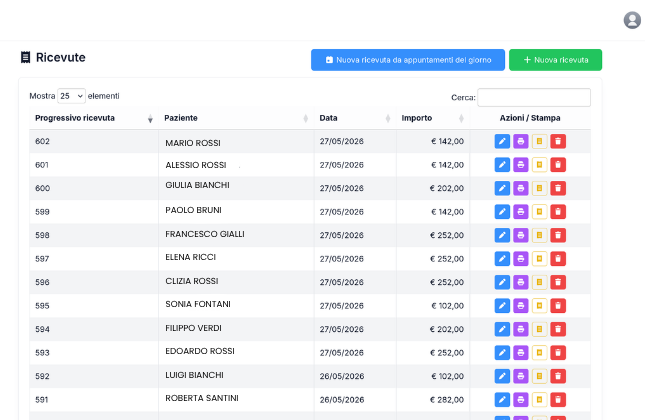Screen dimensions: 645x420
Task: Delete receipt 600 for Giulia Bianchi
Action: (x=558, y=188)
